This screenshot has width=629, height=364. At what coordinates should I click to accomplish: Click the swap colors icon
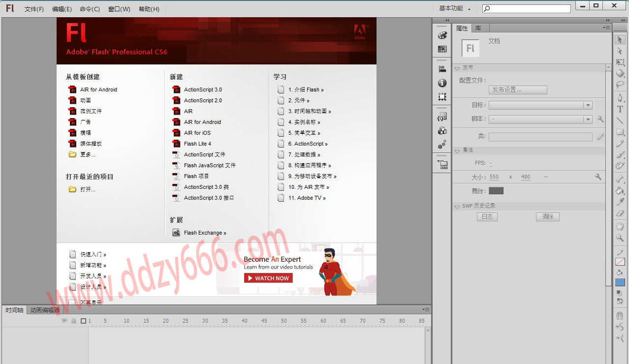[620, 301]
